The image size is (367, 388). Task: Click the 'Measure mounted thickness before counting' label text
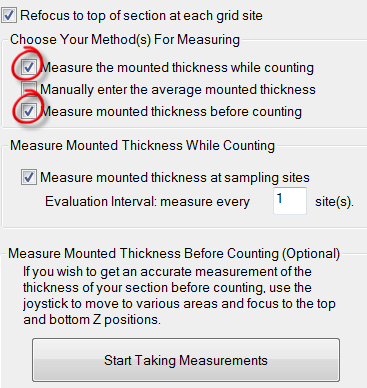[x=171, y=112]
